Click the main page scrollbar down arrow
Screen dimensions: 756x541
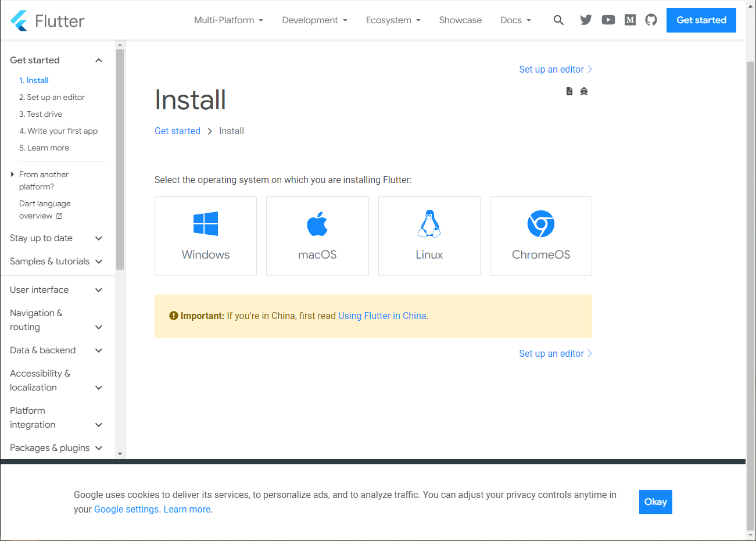pyautogui.click(x=751, y=535)
